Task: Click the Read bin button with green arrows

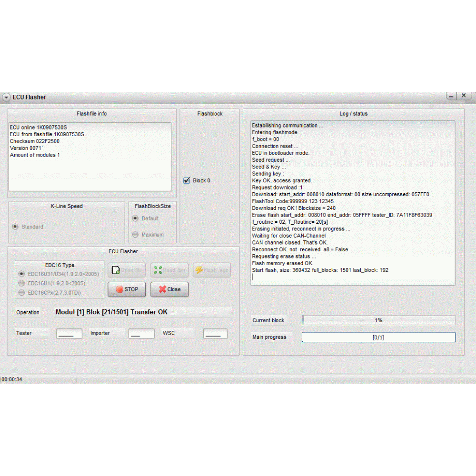Action: pos(169,270)
